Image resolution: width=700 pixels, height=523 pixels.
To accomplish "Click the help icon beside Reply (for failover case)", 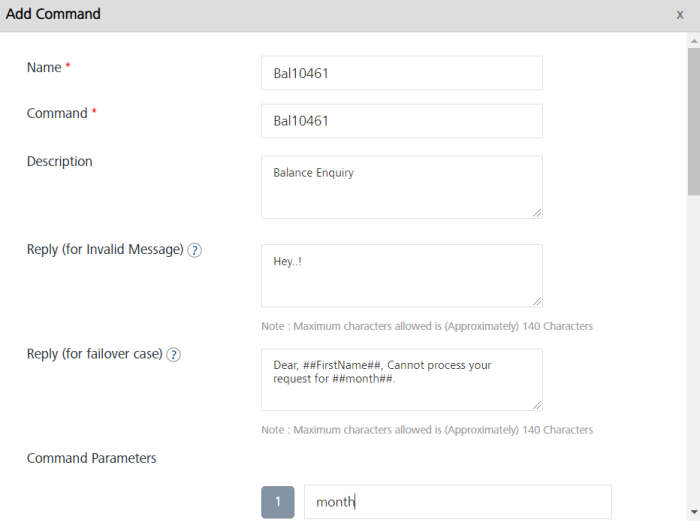I will click(174, 354).
